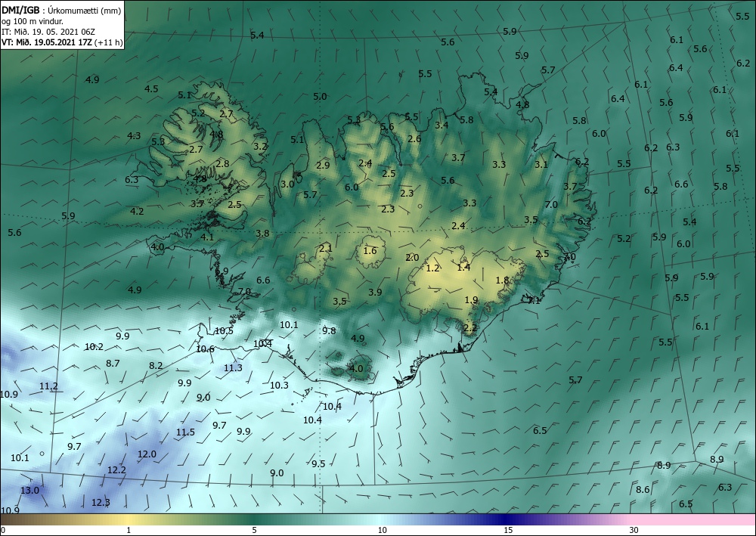Click the 11.3 value on the map

pos(233,367)
